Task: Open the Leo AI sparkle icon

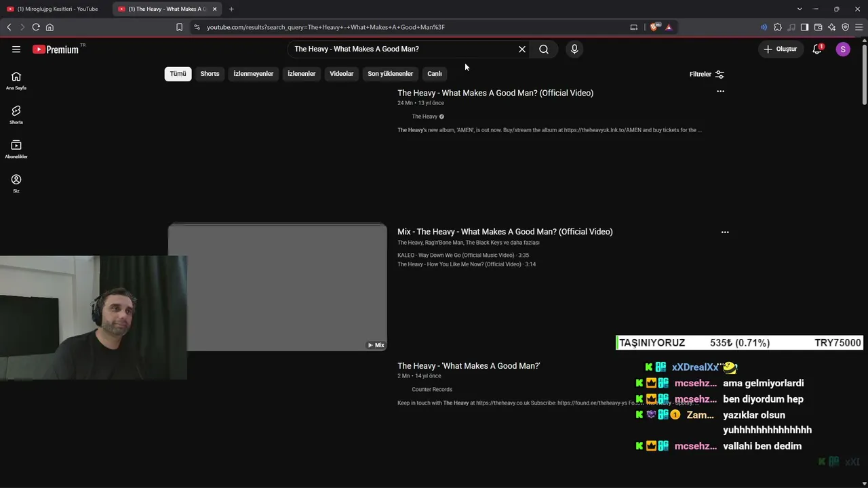Action: [832, 27]
